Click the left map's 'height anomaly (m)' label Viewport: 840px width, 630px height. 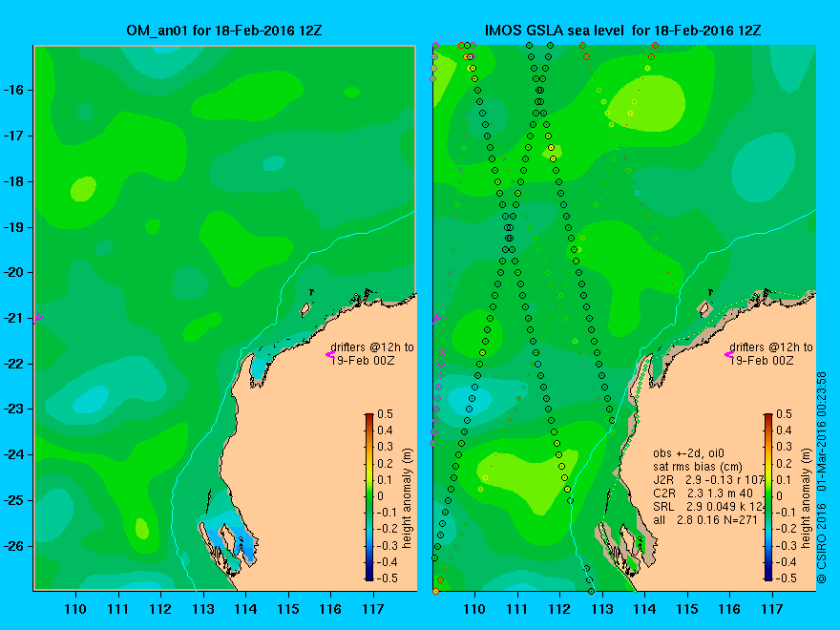(x=408, y=498)
